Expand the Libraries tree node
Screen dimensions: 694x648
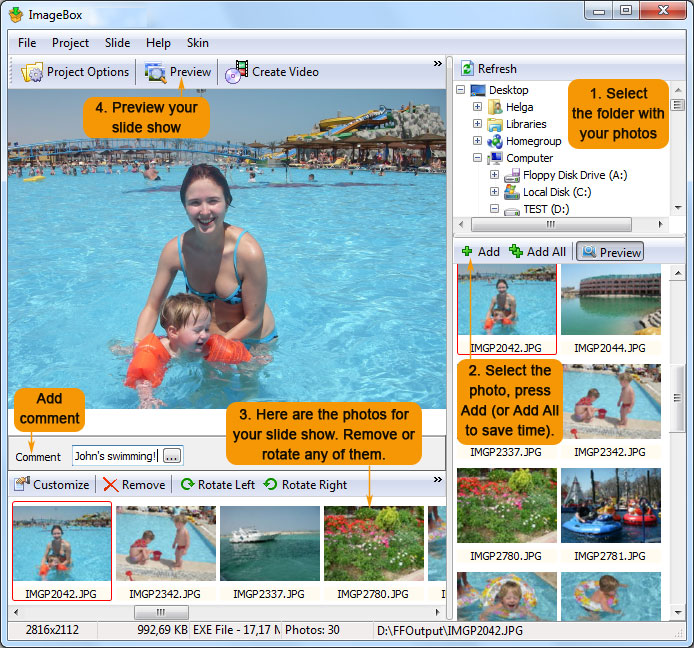478,124
